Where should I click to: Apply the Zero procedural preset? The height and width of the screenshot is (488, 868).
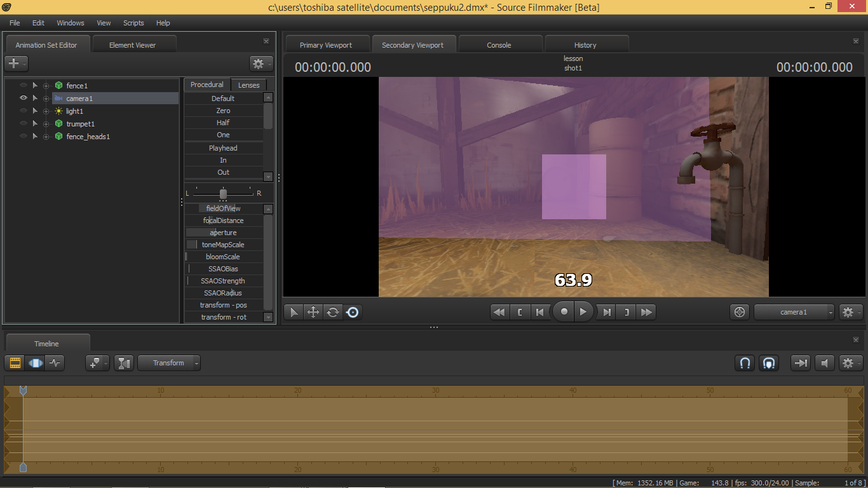pyautogui.click(x=223, y=111)
